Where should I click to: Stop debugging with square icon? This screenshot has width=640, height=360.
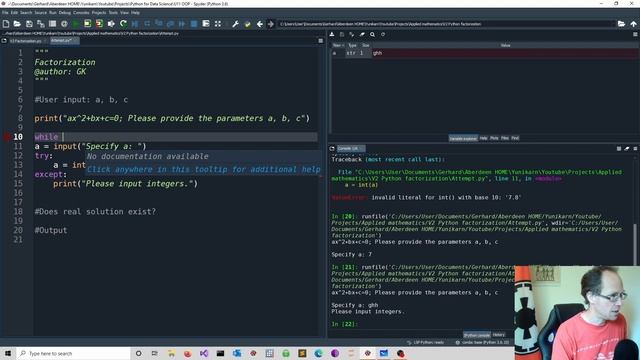pos(194,24)
